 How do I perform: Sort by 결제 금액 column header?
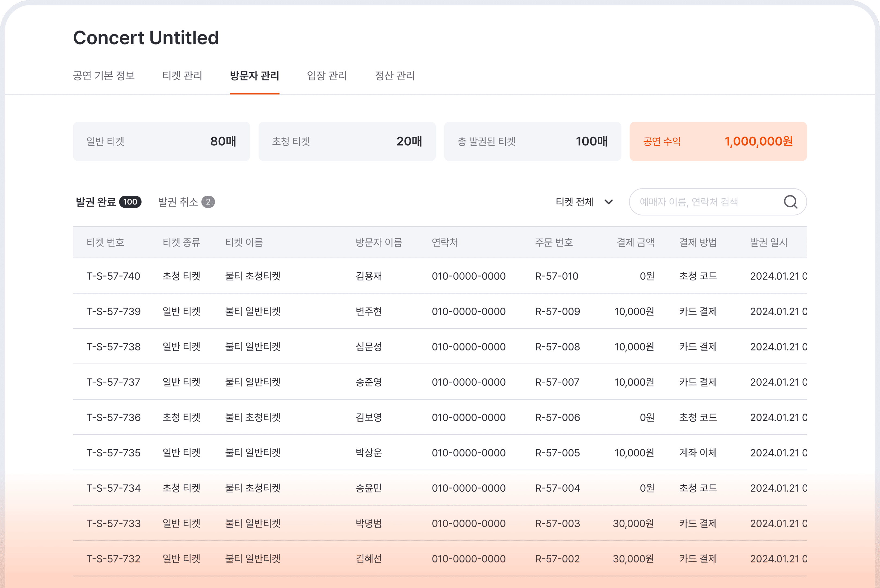click(x=635, y=242)
